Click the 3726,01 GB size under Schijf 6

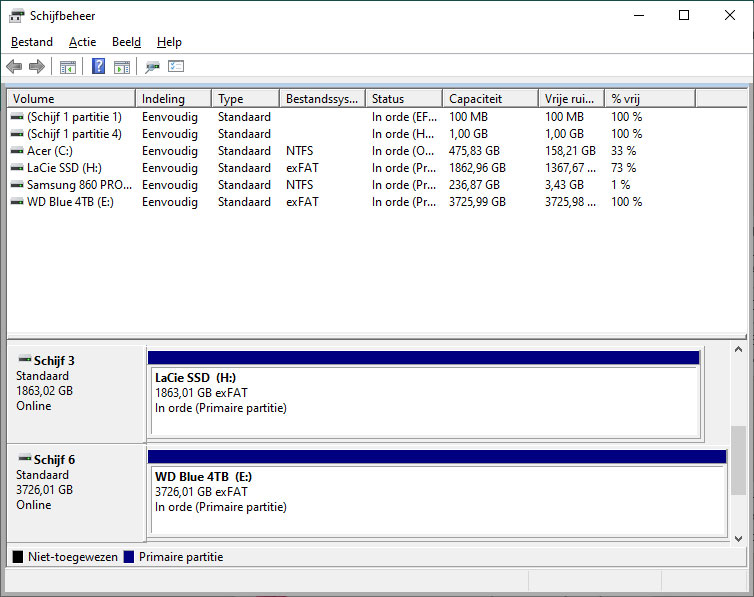(44, 490)
